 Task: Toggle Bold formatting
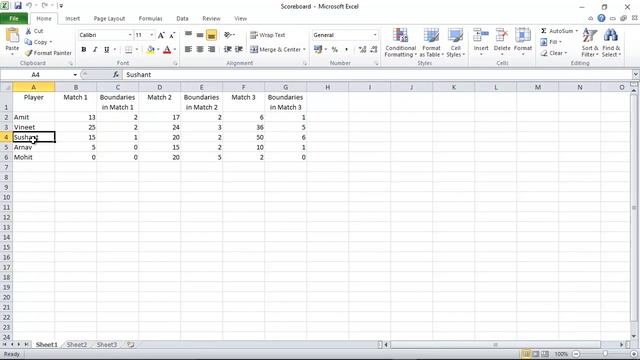84,49
